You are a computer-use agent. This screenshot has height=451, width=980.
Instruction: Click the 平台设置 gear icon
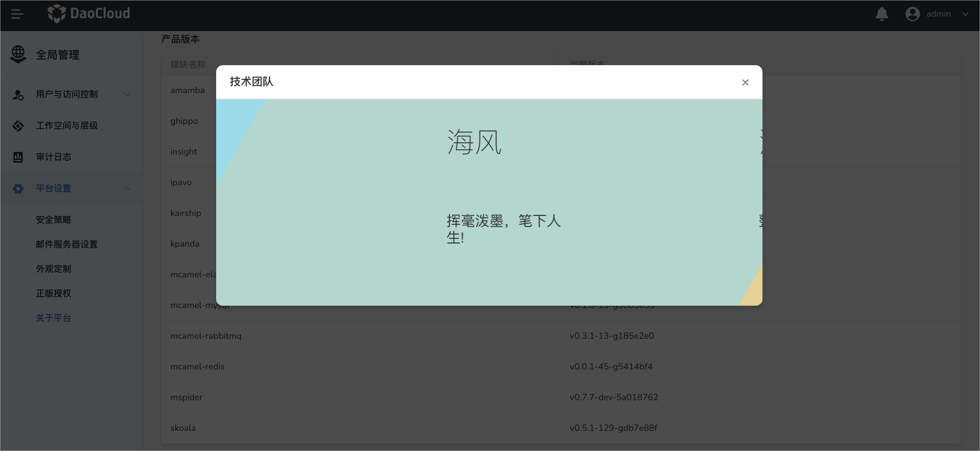pyautogui.click(x=18, y=188)
